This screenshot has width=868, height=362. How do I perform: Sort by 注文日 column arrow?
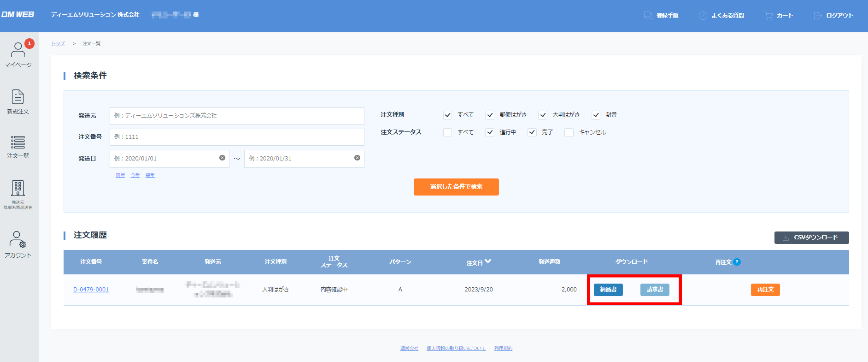tap(488, 261)
